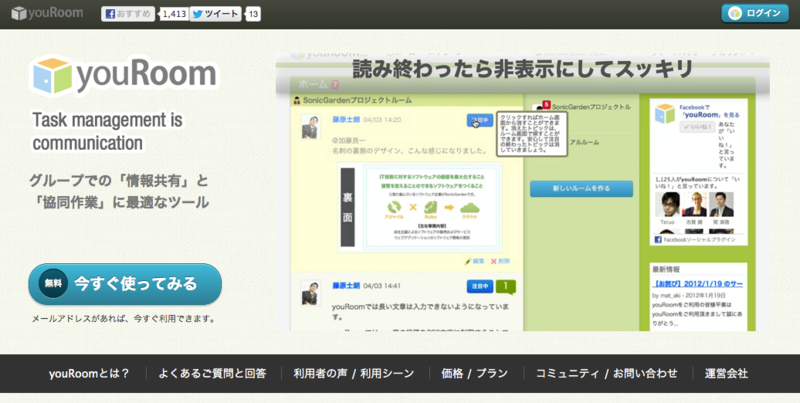Click 注目中 badge on 04/03 14:41 post
Viewport: 800px width, 403px height.
click(480, 286)
